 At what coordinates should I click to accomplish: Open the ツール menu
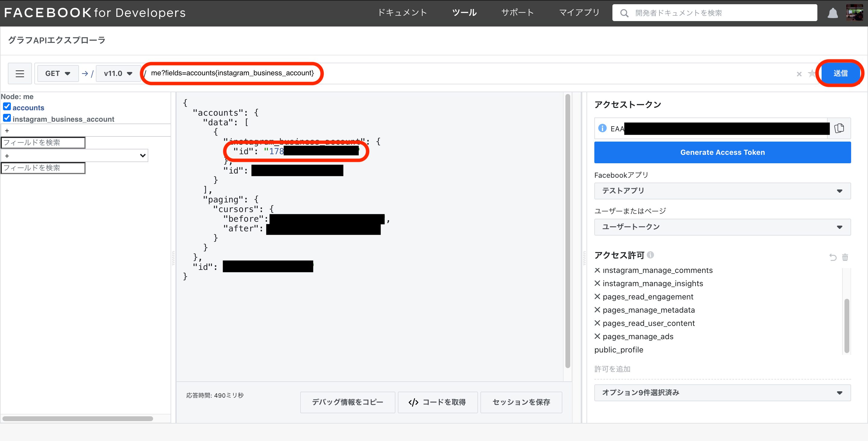pyautogui.click(x=464, y=13)
